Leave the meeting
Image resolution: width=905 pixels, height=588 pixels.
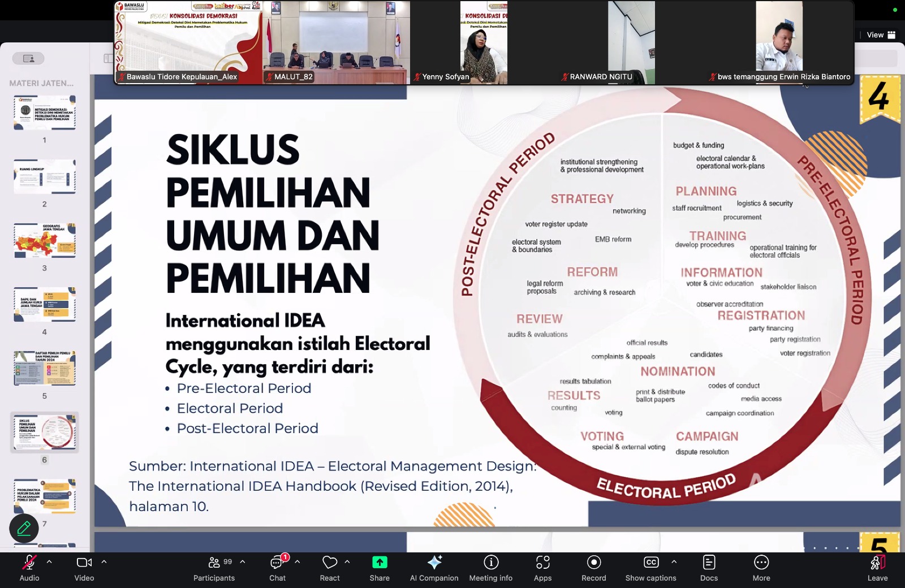(x=878, y=568)
